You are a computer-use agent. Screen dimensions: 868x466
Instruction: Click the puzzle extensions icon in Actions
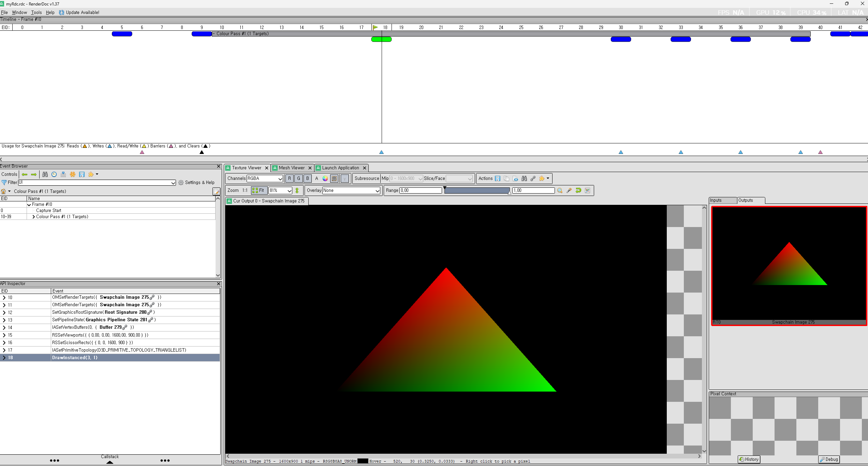tap(542, 179)
